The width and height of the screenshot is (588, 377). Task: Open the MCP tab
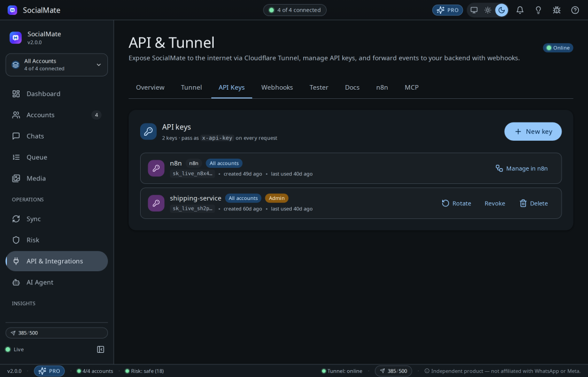point(411,87)
